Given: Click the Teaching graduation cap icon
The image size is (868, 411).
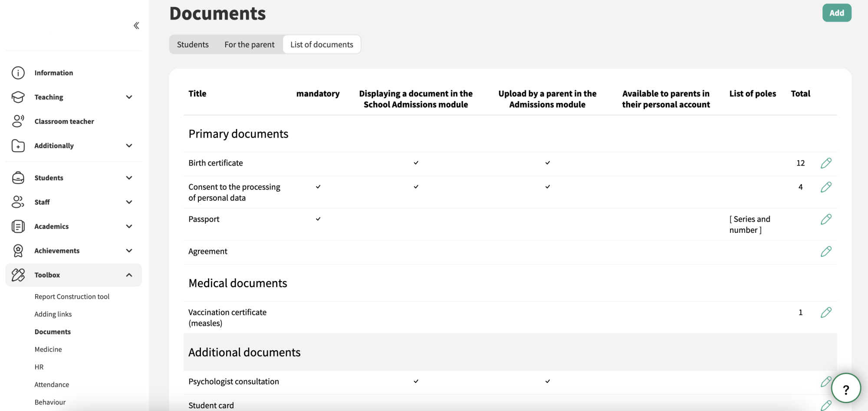Looking at the screenshot, I should 18,97.
